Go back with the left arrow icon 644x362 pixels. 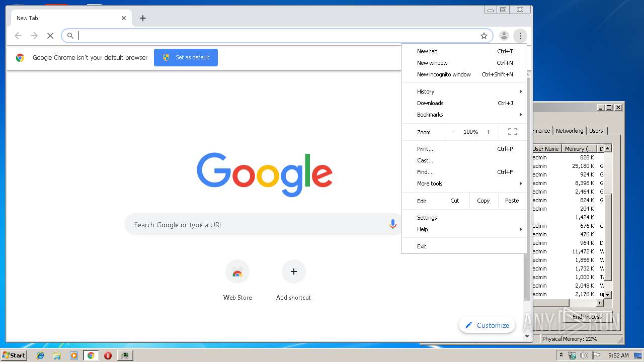click(x=18, y=36)
